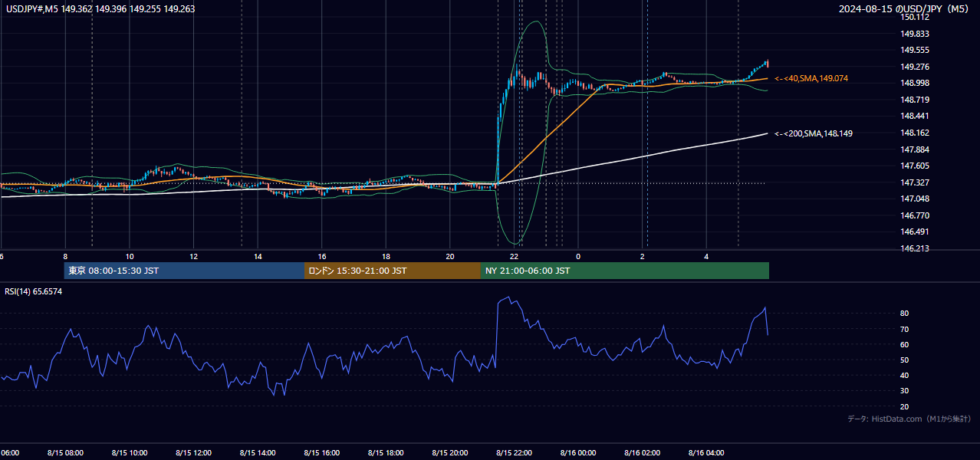Click price axis value 146.213
Screen dimensions: 980x460
coord(916,248)
